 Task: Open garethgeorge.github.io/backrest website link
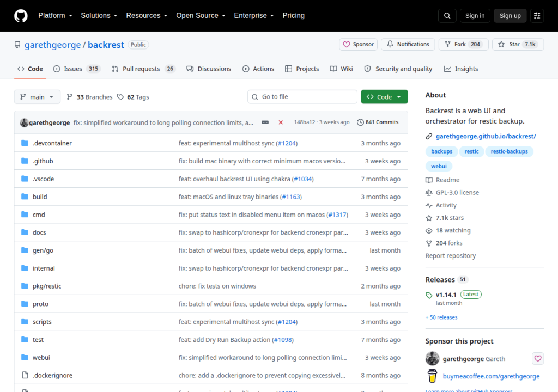coord(486,136)
